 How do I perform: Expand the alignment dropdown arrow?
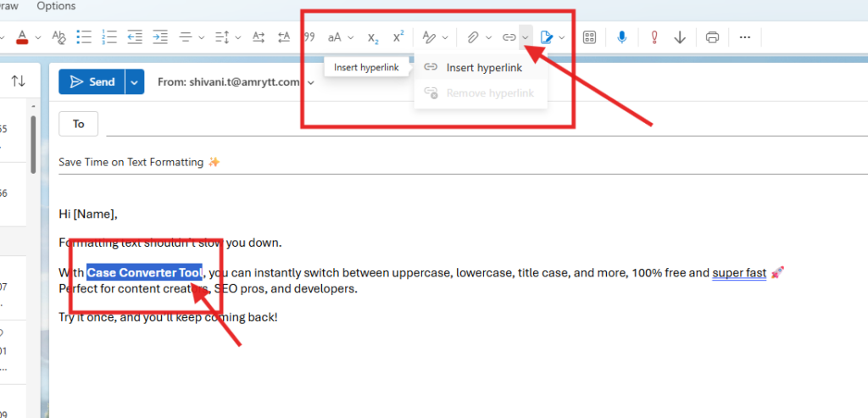202,37
